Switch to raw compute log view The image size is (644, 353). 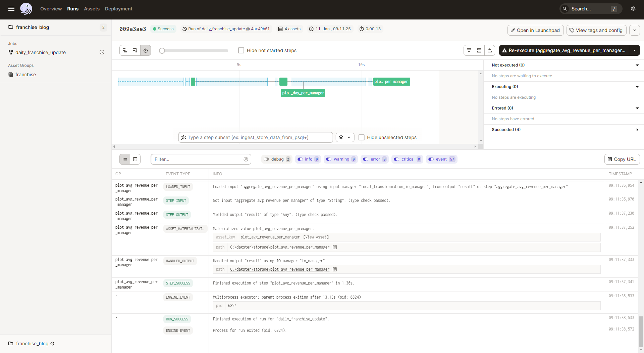pos(135,159)
